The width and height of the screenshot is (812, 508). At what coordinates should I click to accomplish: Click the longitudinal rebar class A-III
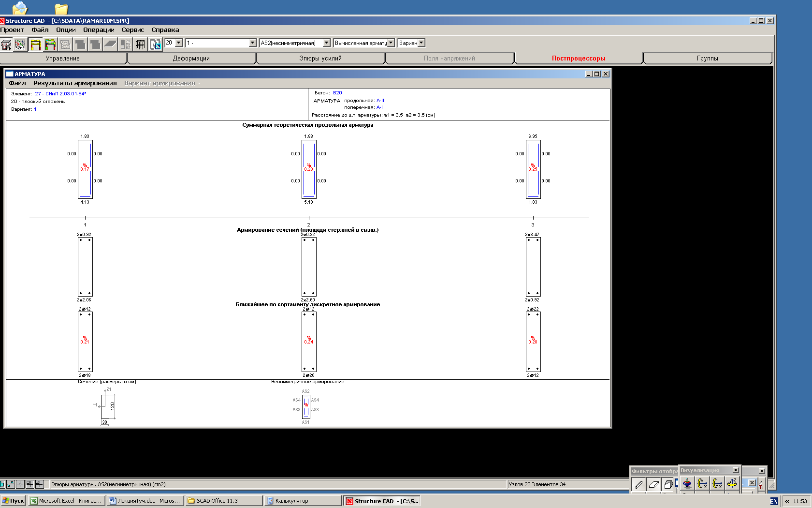coord(381,101)
